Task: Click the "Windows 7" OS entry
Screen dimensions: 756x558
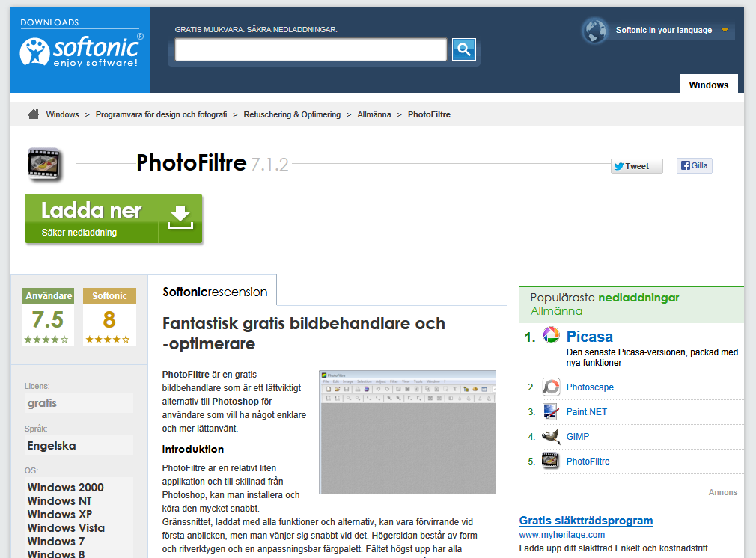Action: click(56, 542)
